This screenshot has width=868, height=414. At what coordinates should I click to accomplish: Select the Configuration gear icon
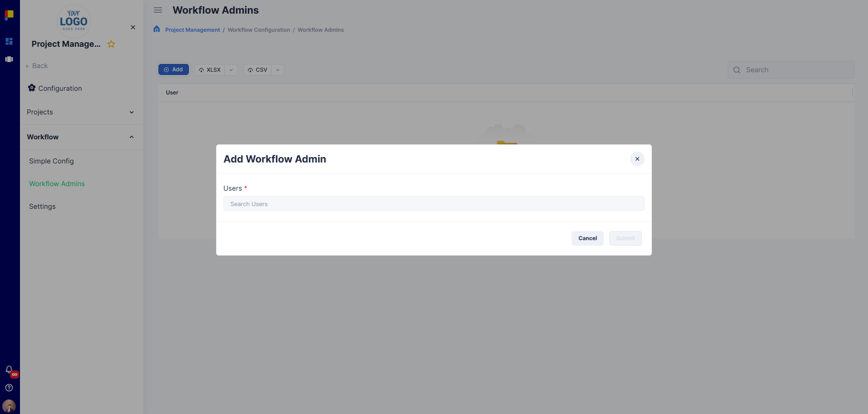tap(32, 88)
